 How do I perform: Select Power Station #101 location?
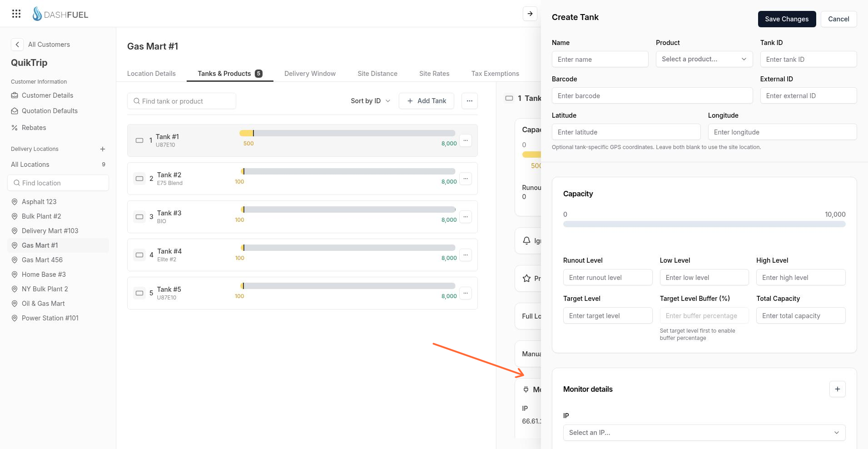tap(58, 318)
